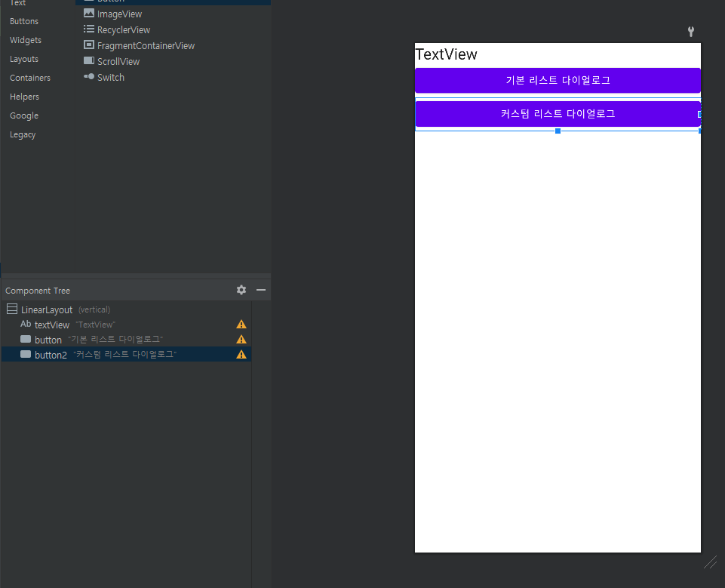Open the Layouts palette category
The width and height of the screenshot is (725, 588).
tap(24, 59)
